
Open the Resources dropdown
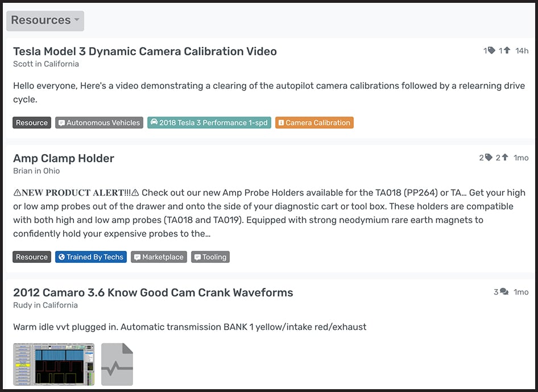pos(45,20)
